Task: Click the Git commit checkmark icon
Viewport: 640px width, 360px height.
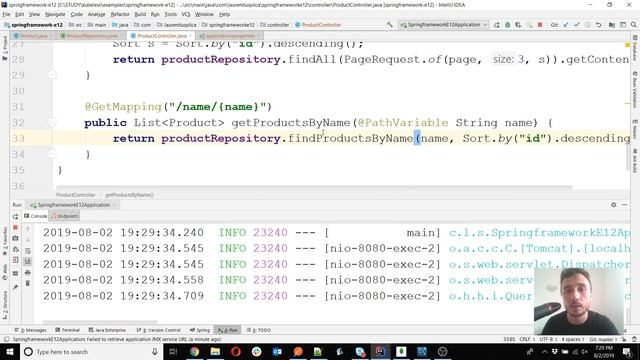Action: click(577, 25)
